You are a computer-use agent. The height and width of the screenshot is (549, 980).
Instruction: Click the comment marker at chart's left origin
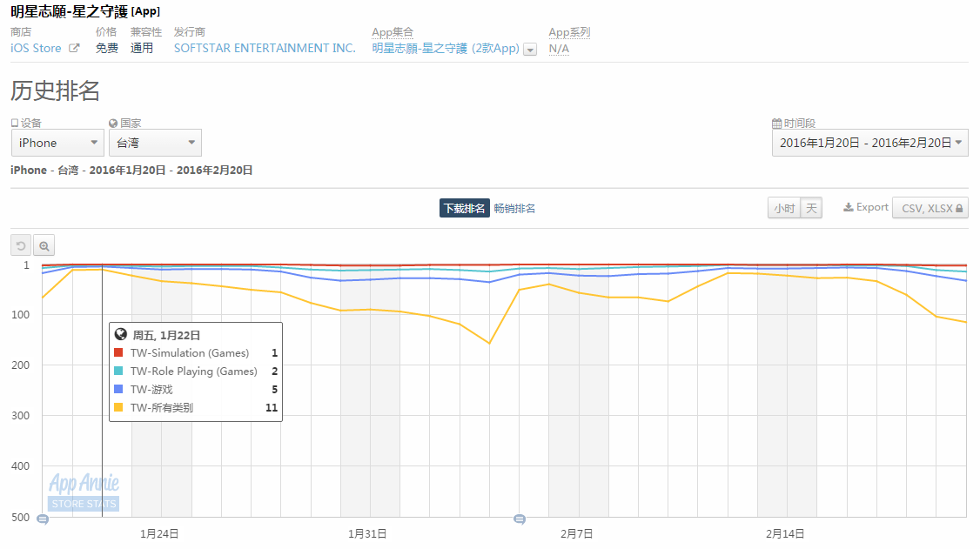coord(43,519)
